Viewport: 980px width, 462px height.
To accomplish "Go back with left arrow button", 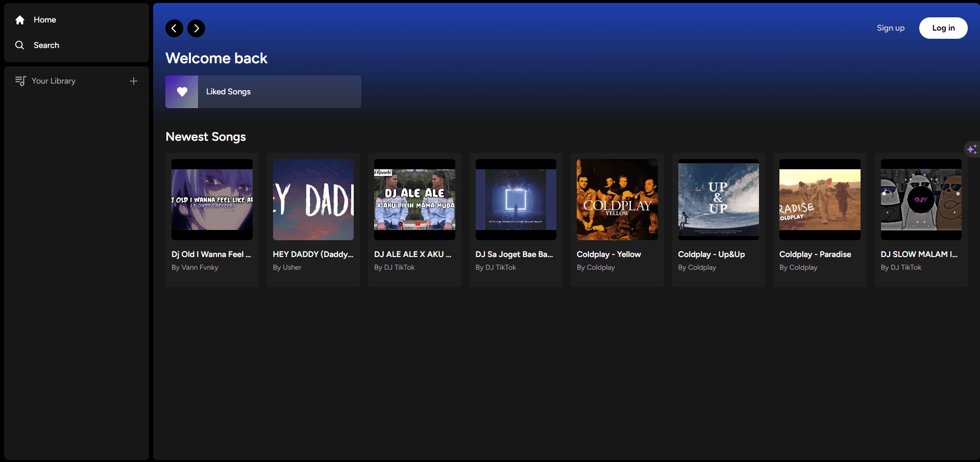I will click(174, 28).
